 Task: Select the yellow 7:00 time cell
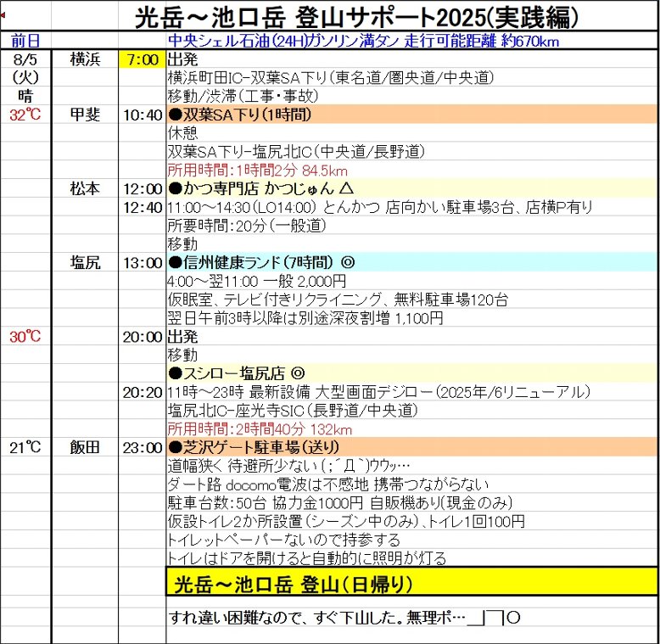[143, 59]
